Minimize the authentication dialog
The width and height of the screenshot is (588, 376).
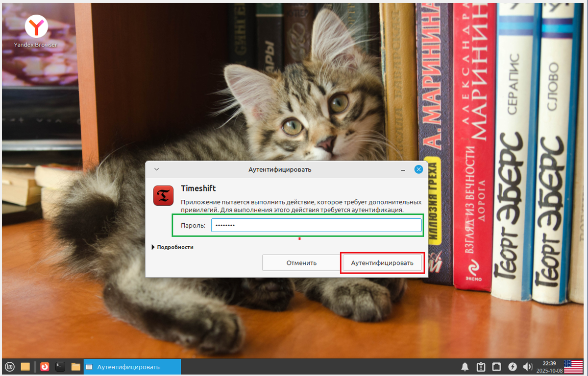[403, 170]
